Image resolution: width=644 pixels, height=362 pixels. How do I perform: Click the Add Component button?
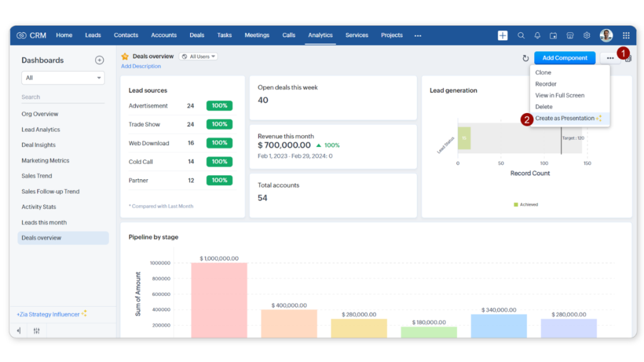pos(564,57)
